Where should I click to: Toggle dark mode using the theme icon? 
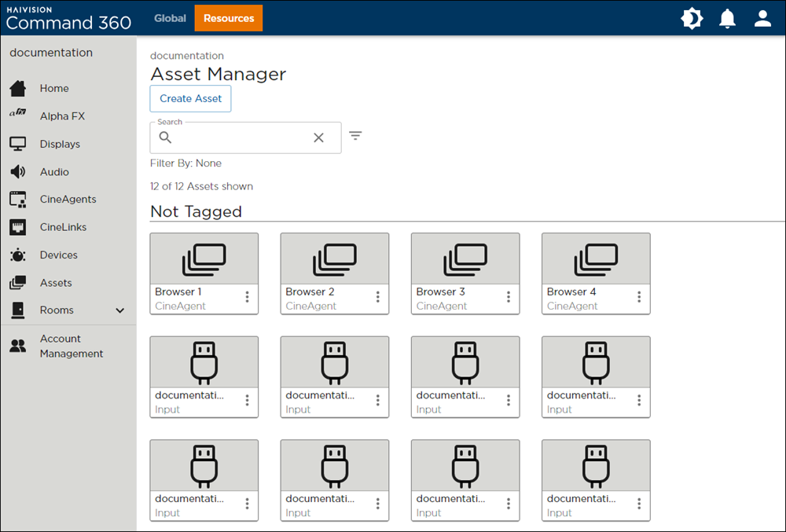point(692,17)
